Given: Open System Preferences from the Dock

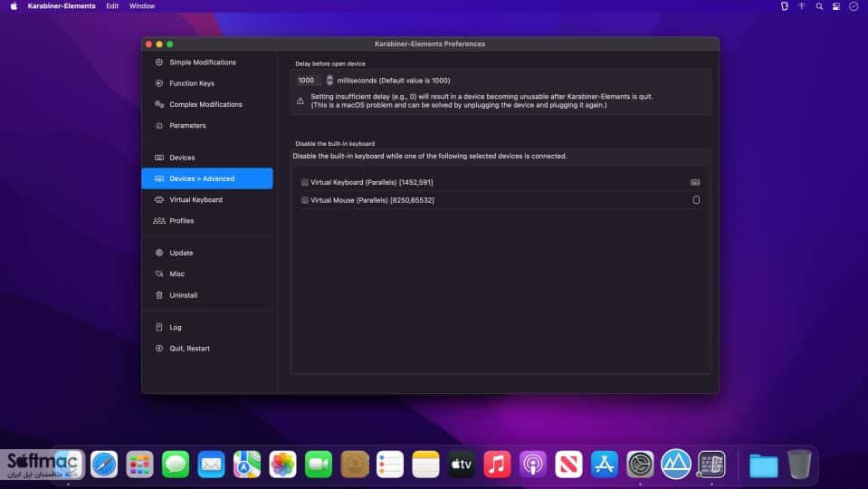Looking at the screenshot, I should pyautogui.click(x=640, y=464).
